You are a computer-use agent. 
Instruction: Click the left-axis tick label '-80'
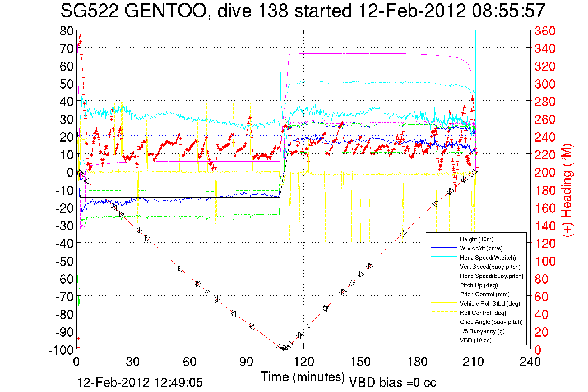(x=64, y=314)
